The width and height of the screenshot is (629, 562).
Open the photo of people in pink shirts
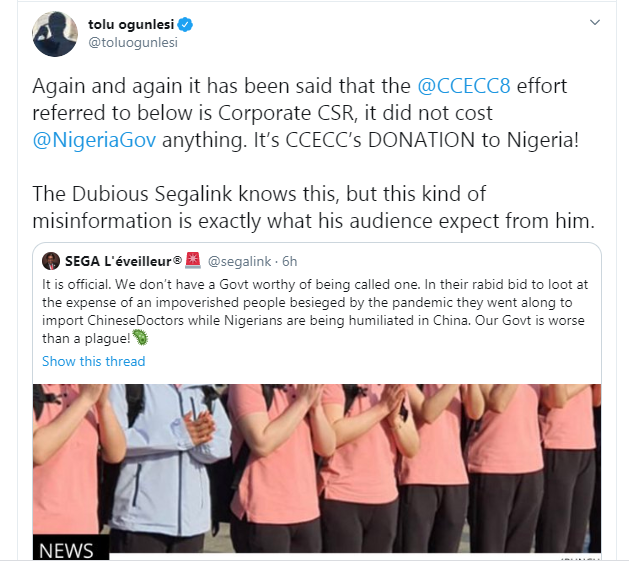(317, 471)
